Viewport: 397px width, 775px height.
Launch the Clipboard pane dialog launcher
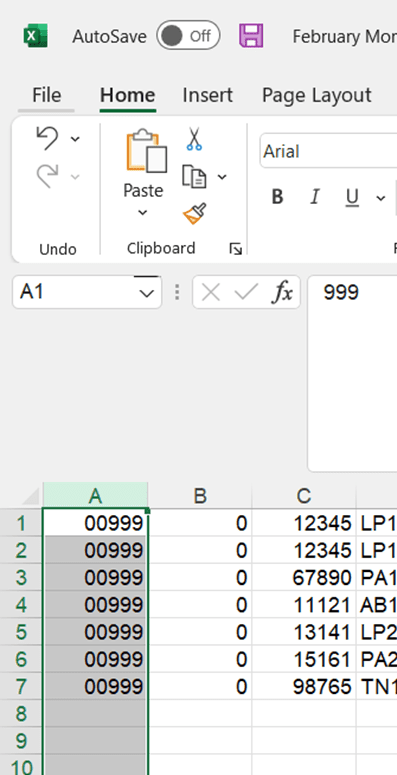(x=235, y=249)
